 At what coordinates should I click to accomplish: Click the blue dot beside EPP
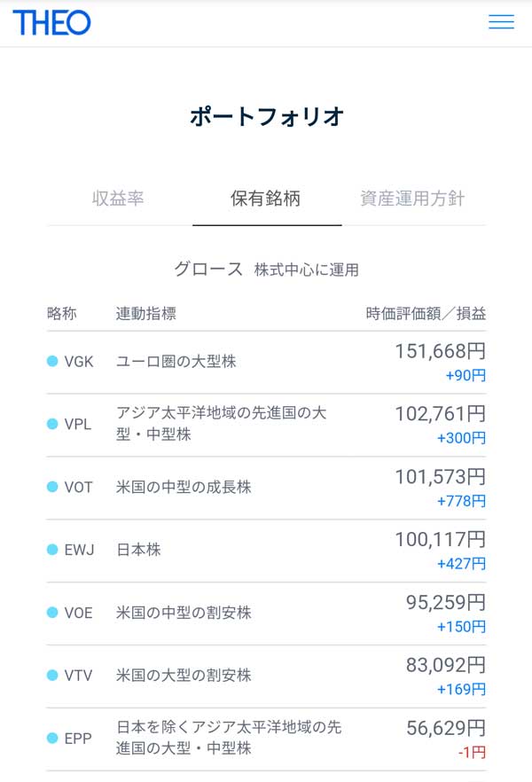[52, 738]
